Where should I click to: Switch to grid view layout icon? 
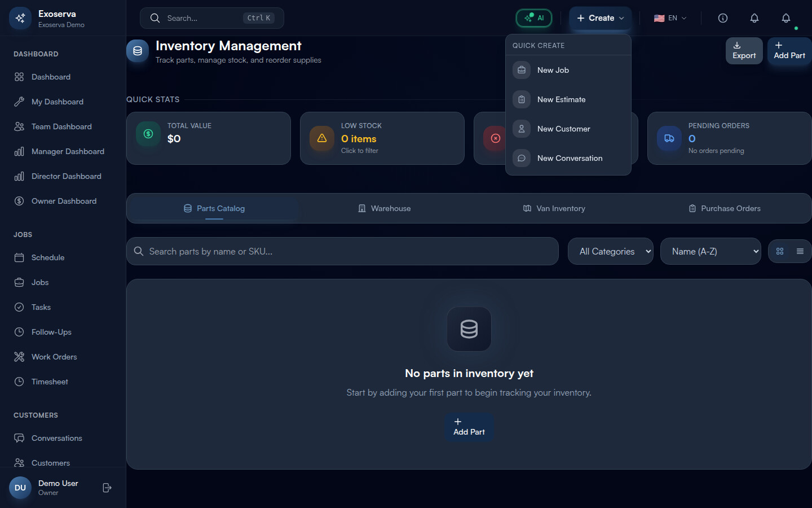(780, 251)
